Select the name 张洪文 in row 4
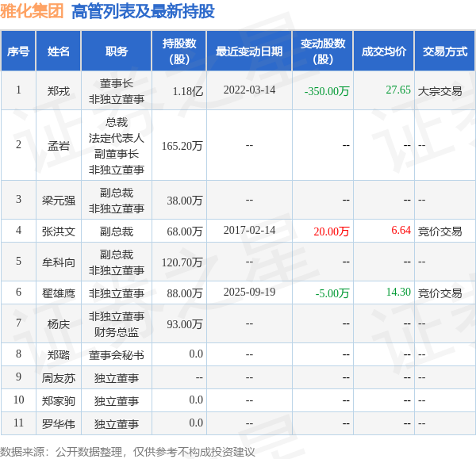The image size is (476, 459). click(59, 231)
